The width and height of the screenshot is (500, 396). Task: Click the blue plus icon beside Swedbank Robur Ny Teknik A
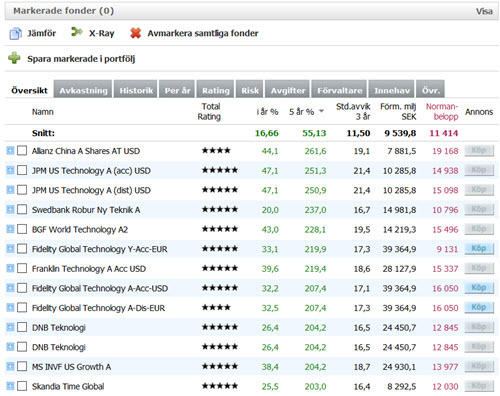pos(10,210)
